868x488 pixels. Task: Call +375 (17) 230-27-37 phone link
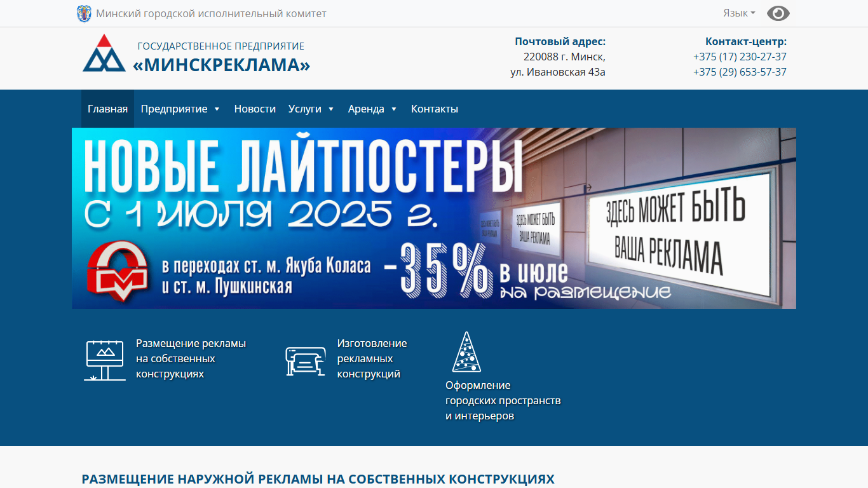[x=740, y=57]
